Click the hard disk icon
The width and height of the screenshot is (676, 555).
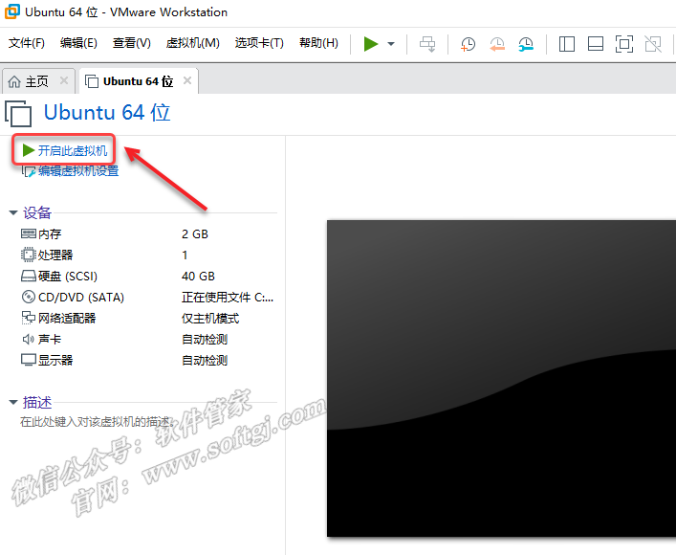(x=28, y=276)
